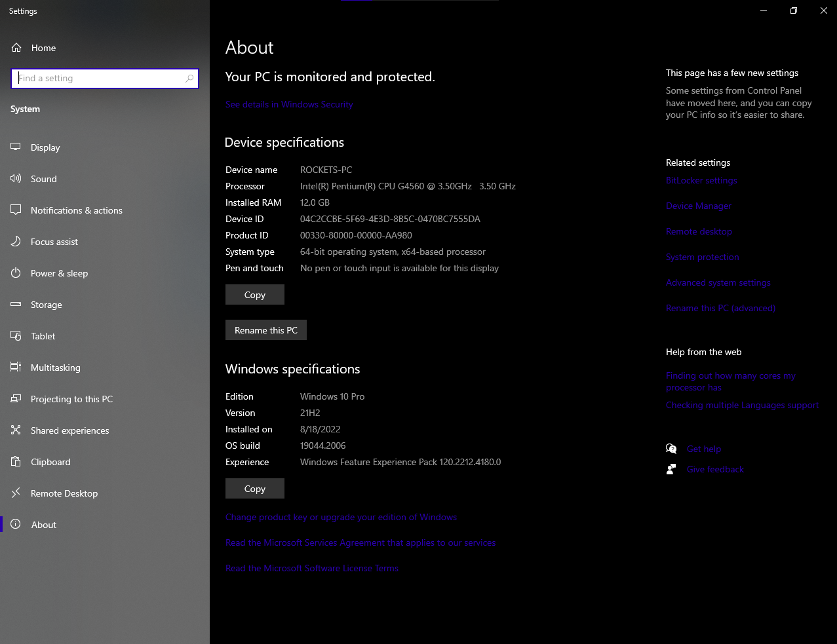Minimize the Settings window
The width and height of the screenshot is (837, 644).
click(764, 10)
